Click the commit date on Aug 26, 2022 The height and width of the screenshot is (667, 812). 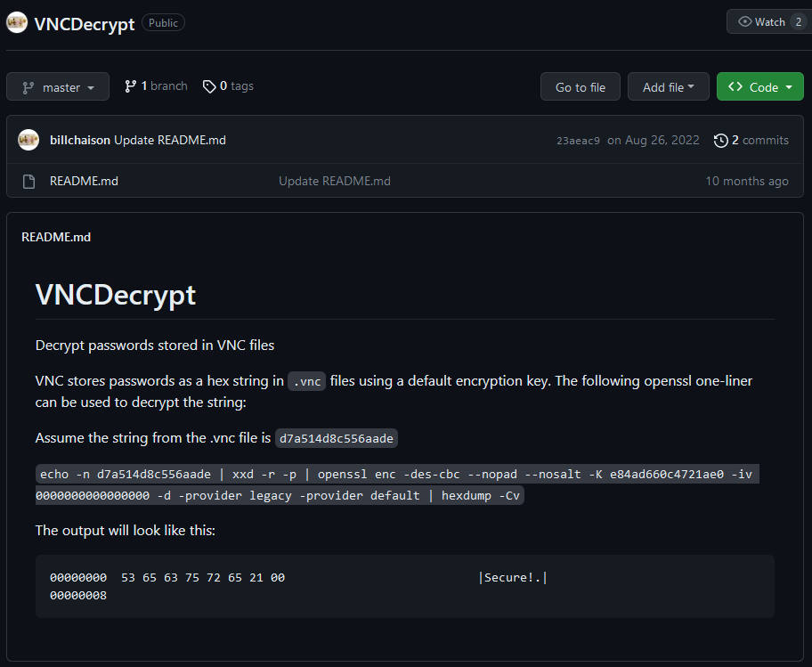[653, 141]
